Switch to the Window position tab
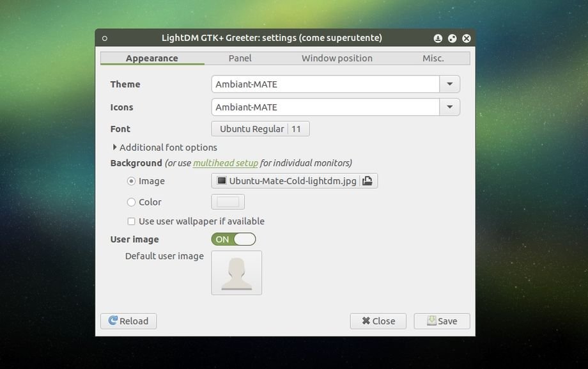Viewport: 588px width, 369px height. 337,58
